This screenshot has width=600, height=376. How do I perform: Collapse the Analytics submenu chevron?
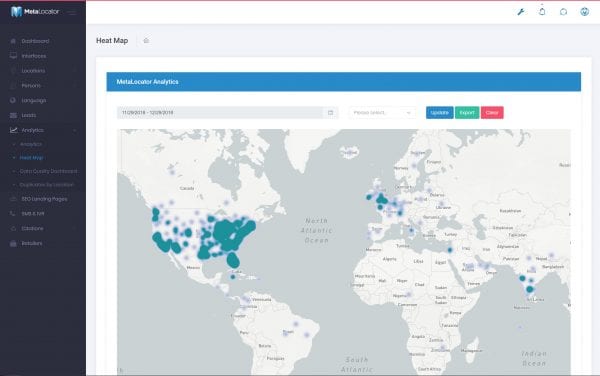click(75, 130)
